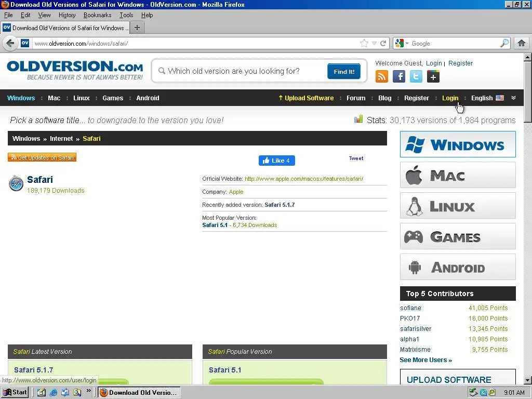The image size is (532, 399).
Task: Select Android in the top navigation bar
Action: (148, 98)
